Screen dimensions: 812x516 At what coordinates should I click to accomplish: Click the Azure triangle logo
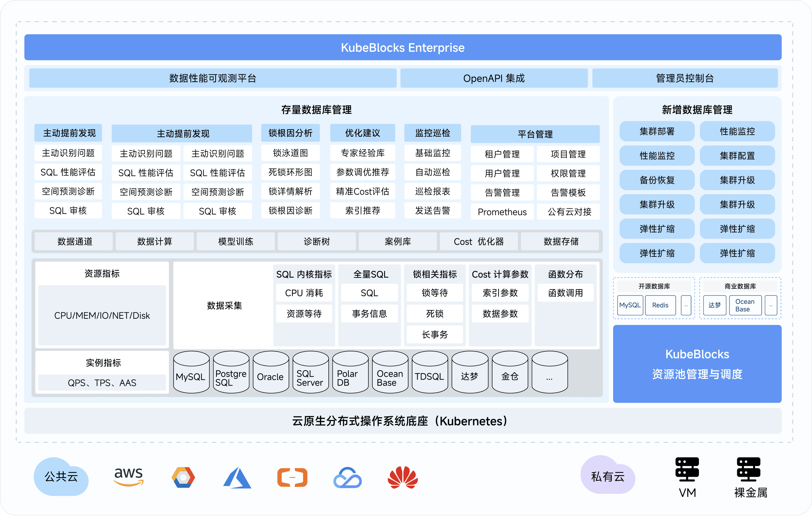[x=237, y=478]
